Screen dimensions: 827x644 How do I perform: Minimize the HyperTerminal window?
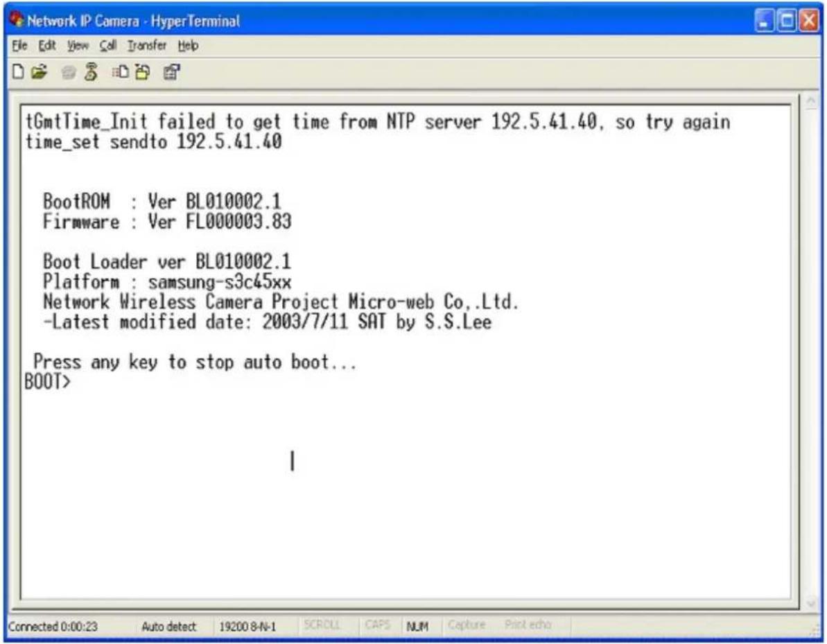pyautogui.click(x=764, y=21)
